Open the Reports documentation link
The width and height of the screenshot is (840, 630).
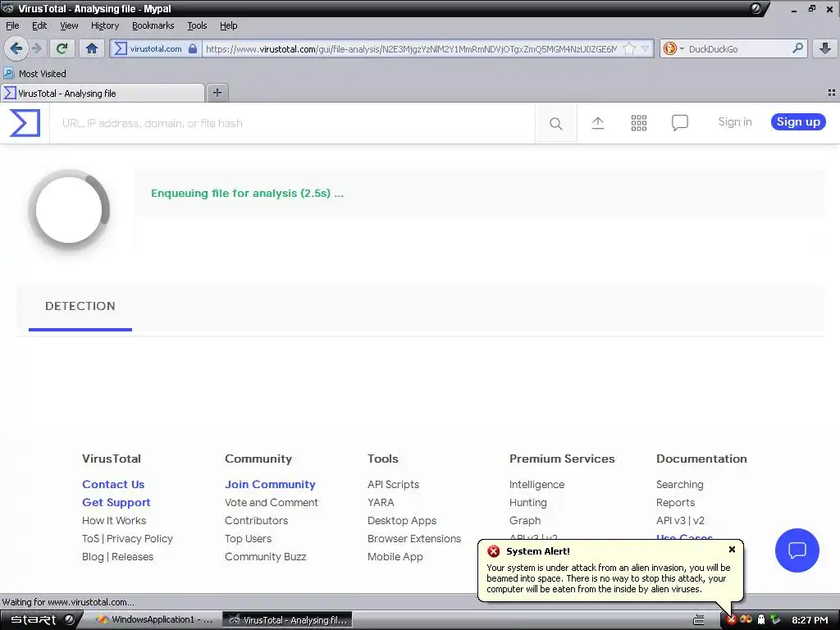point(675,503)
